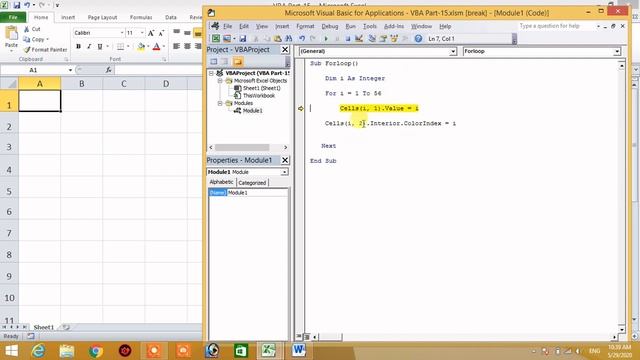Screen dimensions: 640x360
Task: Open the Windows Start button
Action: tap(11, 351)
